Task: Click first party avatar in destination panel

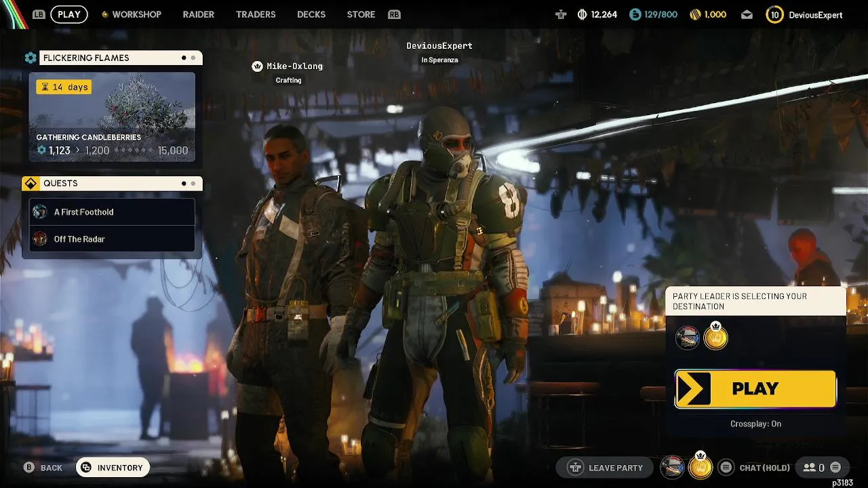Action: pos(688,338)
